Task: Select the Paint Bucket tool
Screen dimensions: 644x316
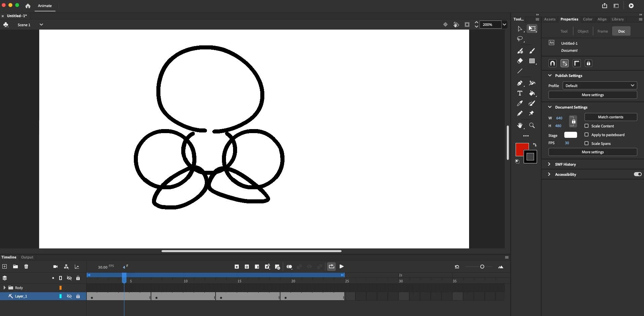Action: (532, 93)
